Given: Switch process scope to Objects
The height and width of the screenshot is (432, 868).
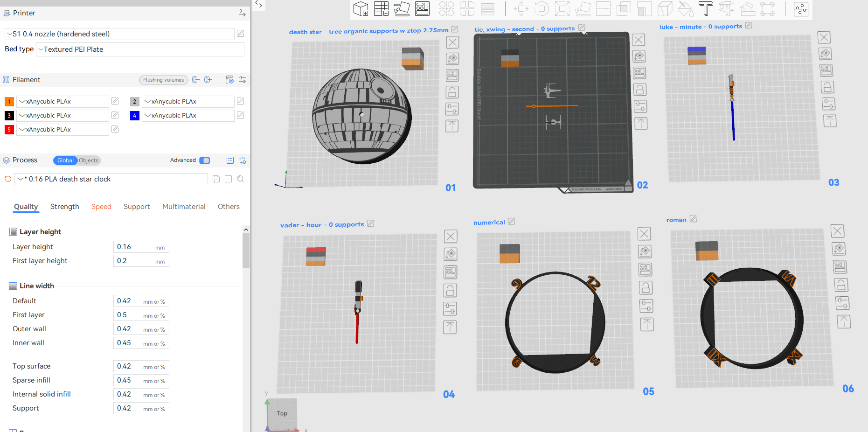Looking at the screenshot, I should (89, 160).
